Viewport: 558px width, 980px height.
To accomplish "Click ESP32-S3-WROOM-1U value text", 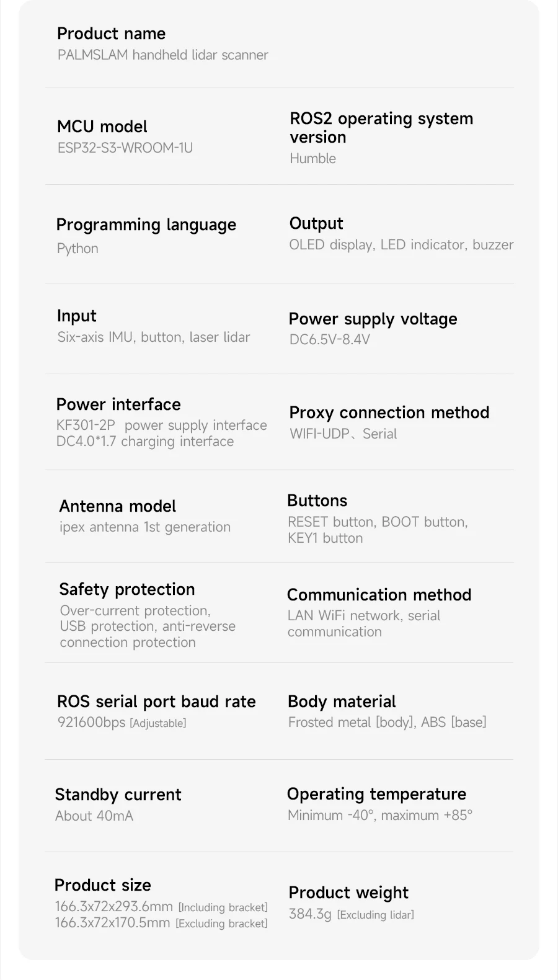I will (125, 148).
